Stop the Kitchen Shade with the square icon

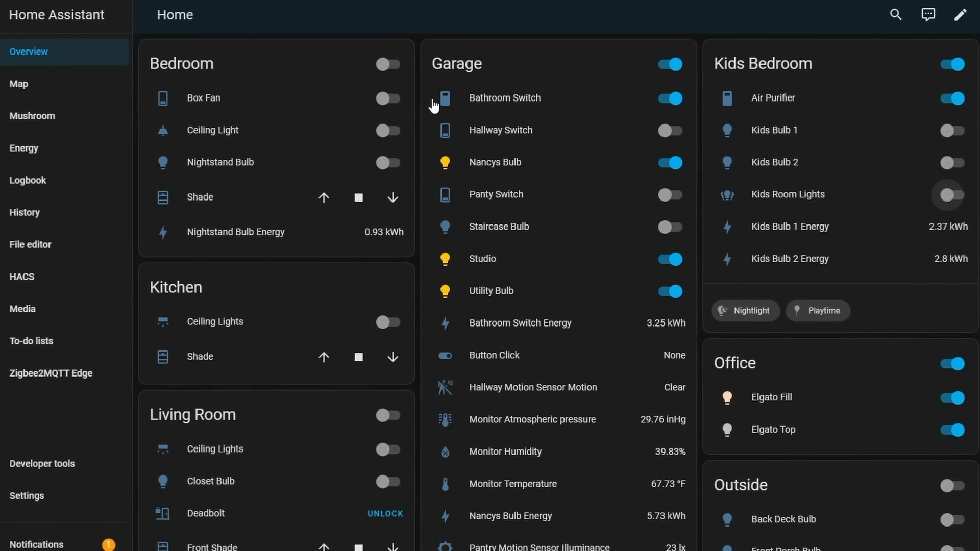[358, 357]
